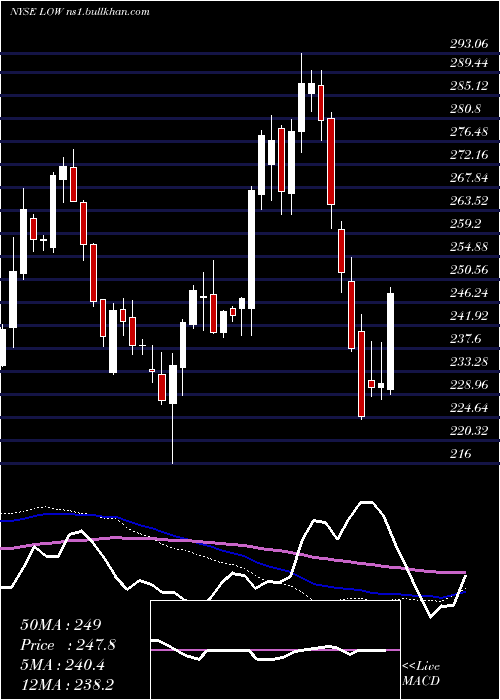The height and width of the screenshot is (700, 500).
Task: Select the 259.2 price label
Action: click(466, 224)
